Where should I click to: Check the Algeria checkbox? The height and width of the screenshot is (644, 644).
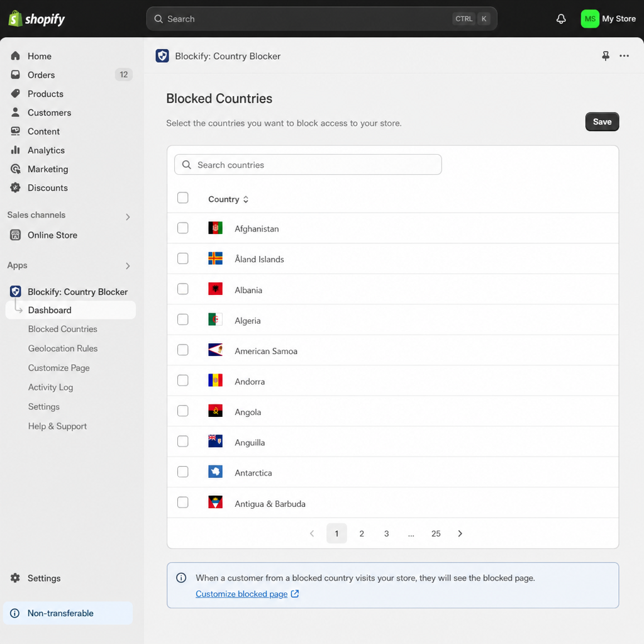coord(183,319)
